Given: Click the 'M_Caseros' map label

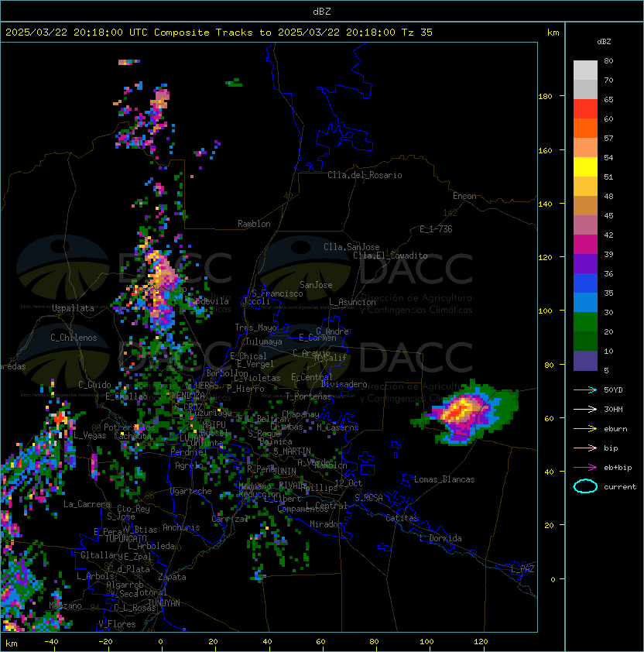Looking at the screenshot, I should (x=337, y=427).
